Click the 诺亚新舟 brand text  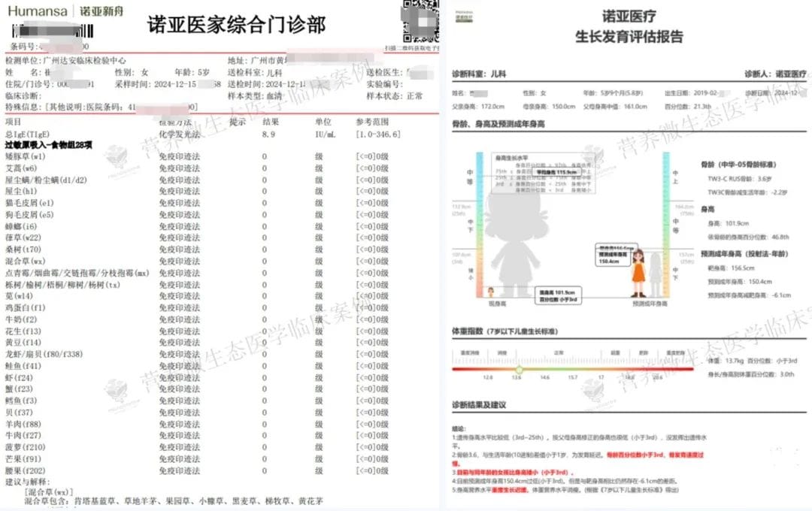[101, 11]
